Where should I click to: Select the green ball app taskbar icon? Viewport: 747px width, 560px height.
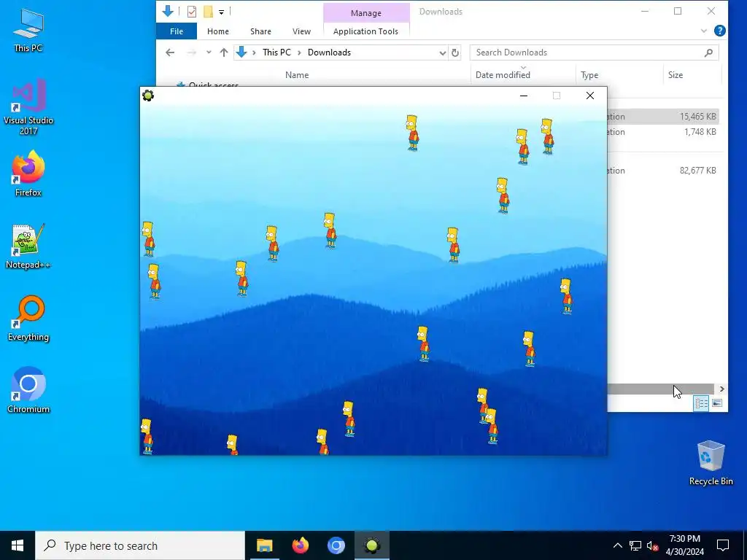click(372, 545)
